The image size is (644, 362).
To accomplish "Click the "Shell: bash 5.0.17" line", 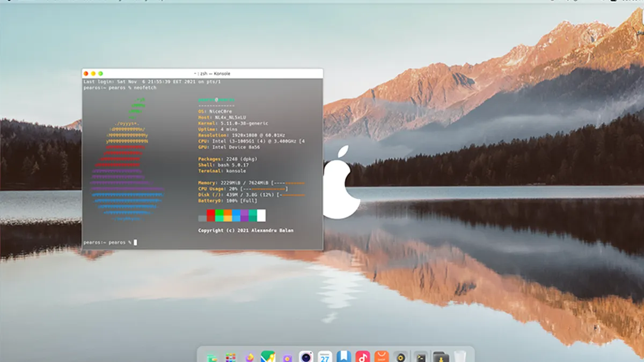I will click(222, 165).
